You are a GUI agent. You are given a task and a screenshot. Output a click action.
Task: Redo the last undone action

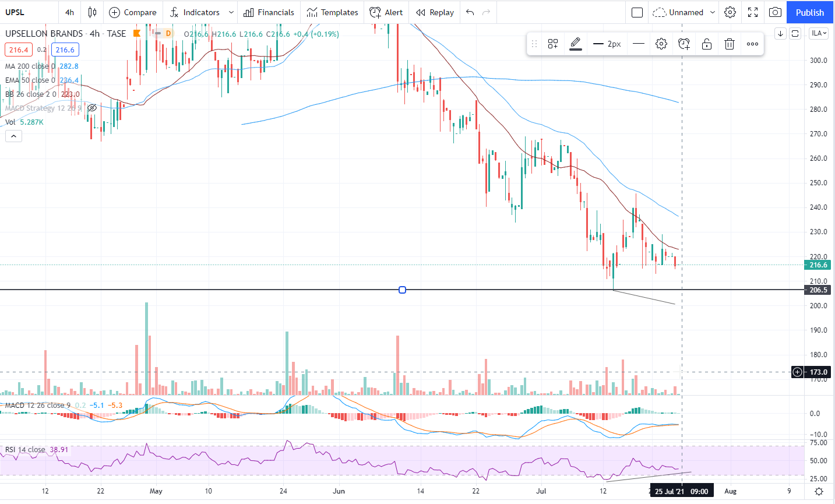tap(487, 12)
